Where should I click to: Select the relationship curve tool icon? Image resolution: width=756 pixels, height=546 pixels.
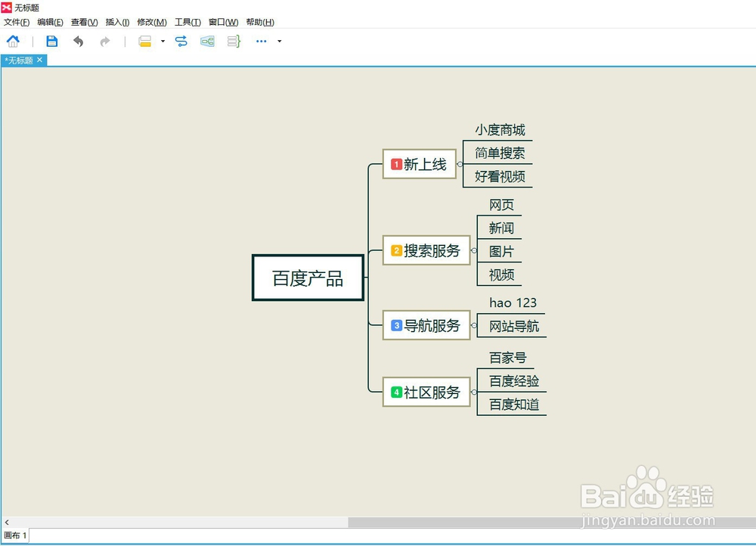pyautogui.click(x=181, y=41)
